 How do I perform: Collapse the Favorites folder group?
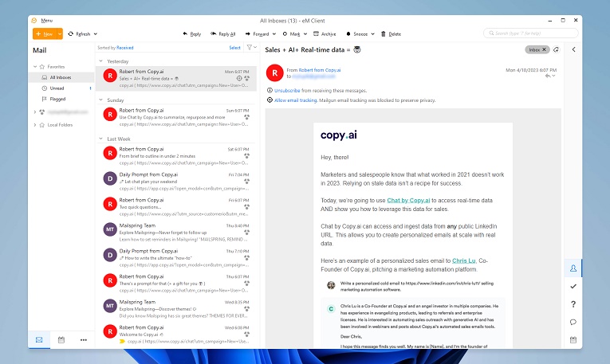click(35, 67)
